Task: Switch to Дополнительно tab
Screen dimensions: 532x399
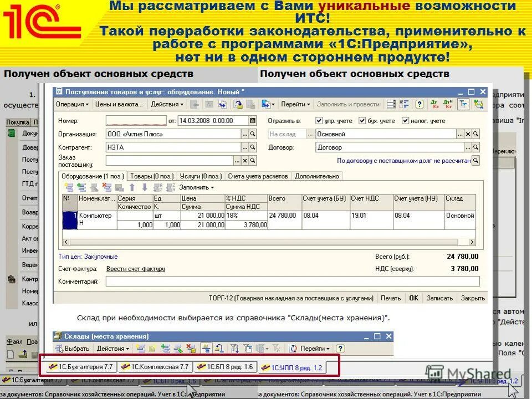Action: pos(317,176)
